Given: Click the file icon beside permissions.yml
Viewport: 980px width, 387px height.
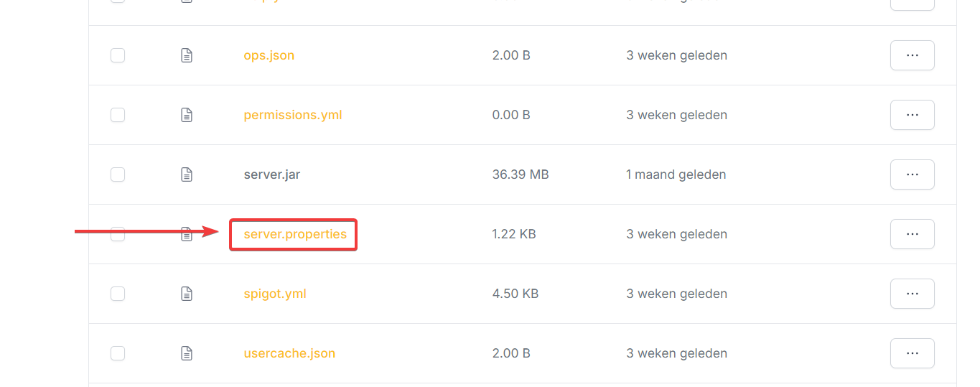Looking at the screenshot, I should click(x=187, y=115).
